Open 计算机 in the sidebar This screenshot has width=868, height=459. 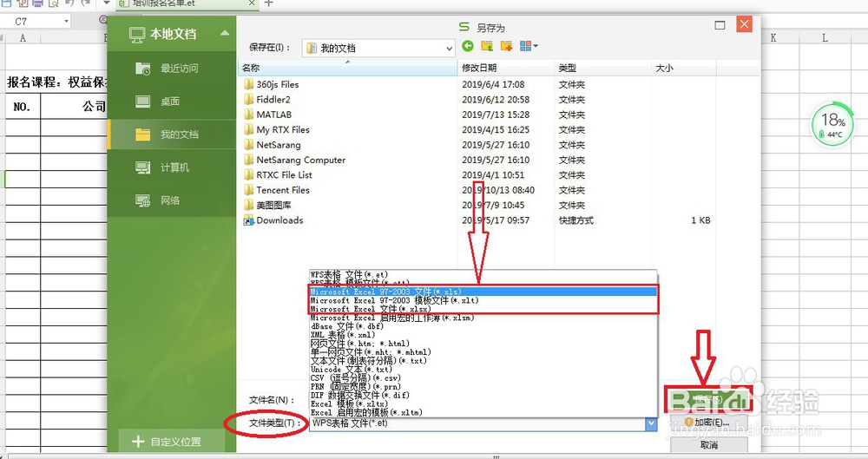click(172, 167)
